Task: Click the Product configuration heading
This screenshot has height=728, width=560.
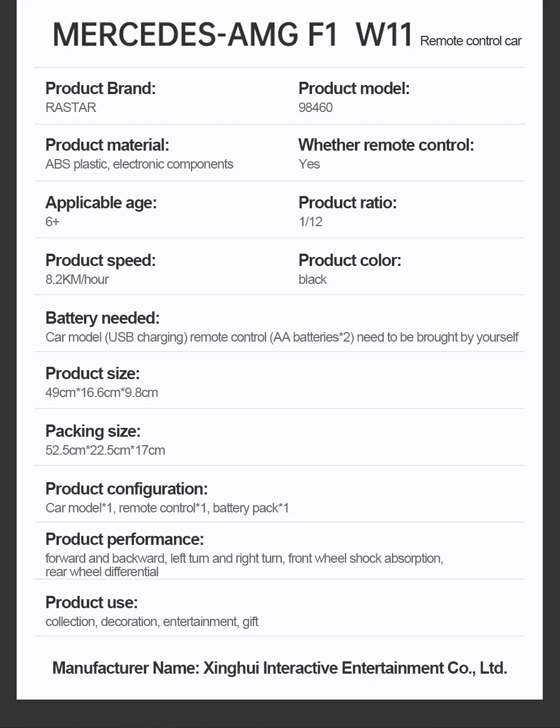Action: (x=126, y=489)
